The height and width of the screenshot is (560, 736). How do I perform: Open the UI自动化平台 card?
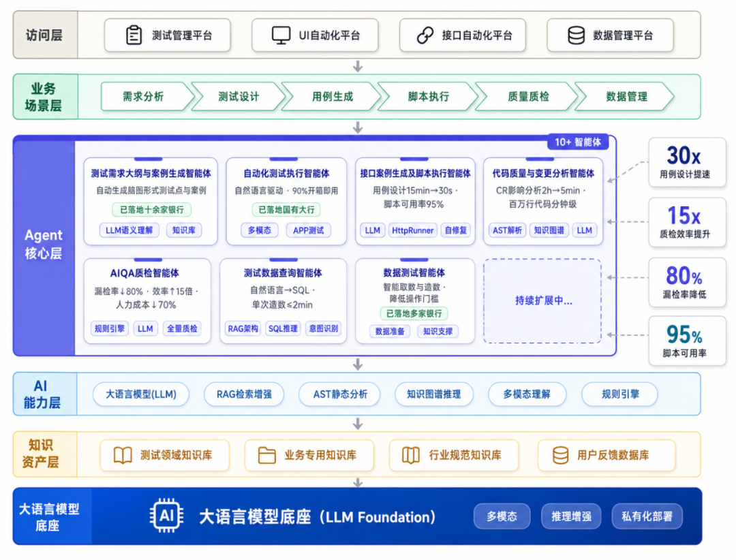(x=315, y=35)
